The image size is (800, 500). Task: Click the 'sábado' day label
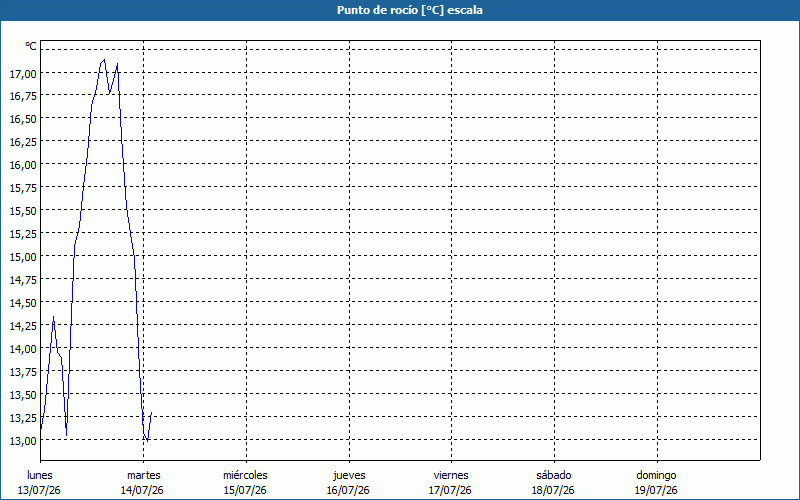(554, 475)
